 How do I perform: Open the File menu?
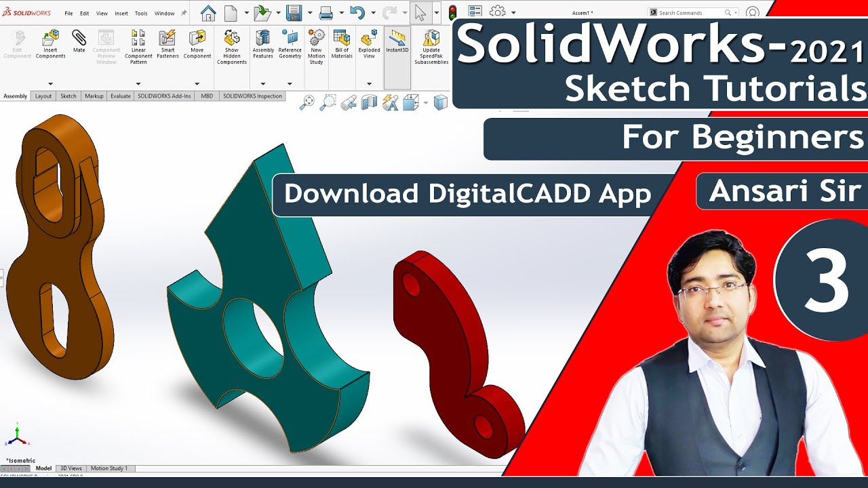[68, 14]
